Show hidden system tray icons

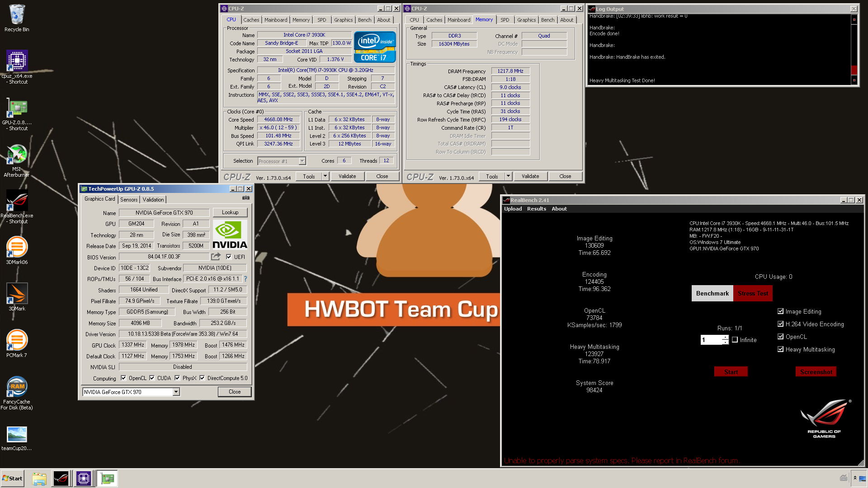855,478
